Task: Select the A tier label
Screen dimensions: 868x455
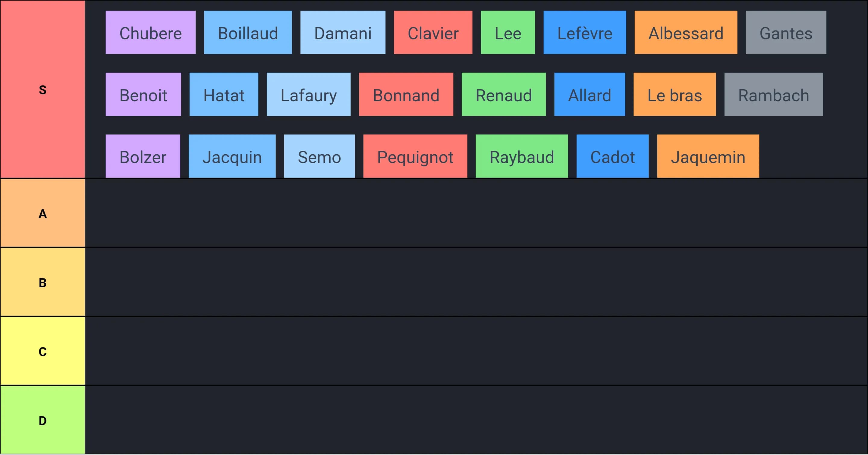Action: click(42, 214)
